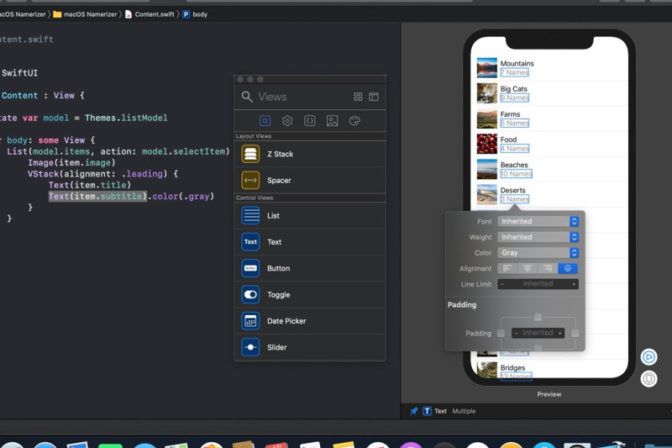Open the Modifiers library tab

point(287,120)
